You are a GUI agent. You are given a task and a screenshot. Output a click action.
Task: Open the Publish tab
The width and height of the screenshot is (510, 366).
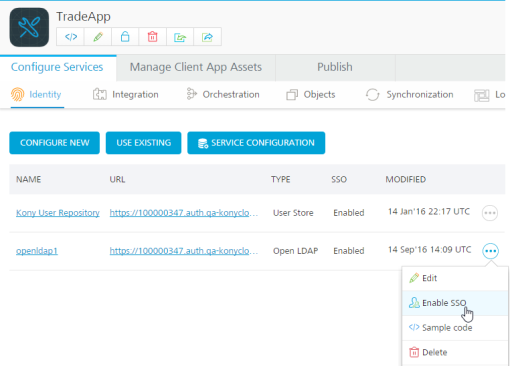335,67
